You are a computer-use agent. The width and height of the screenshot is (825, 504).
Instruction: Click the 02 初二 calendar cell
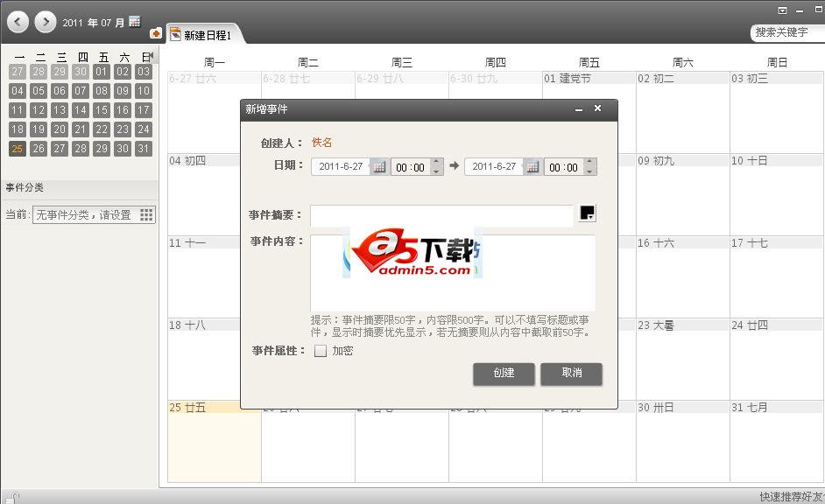point(682,112)
